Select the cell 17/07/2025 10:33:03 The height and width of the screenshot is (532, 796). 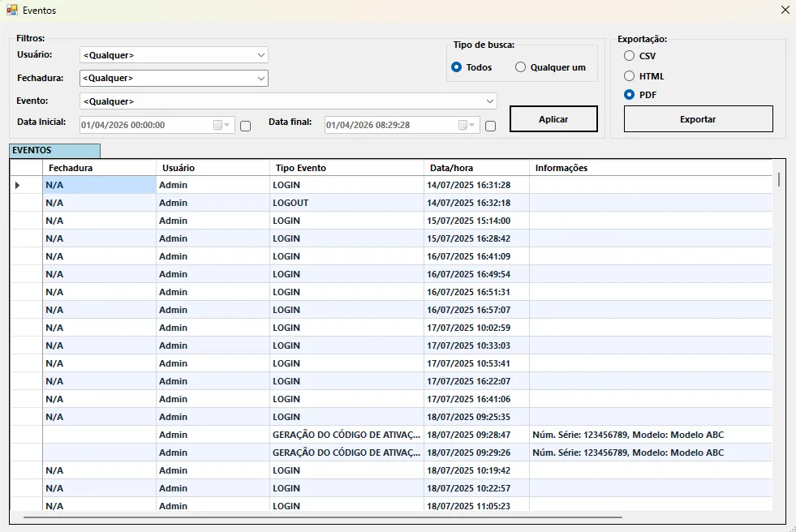476,345
